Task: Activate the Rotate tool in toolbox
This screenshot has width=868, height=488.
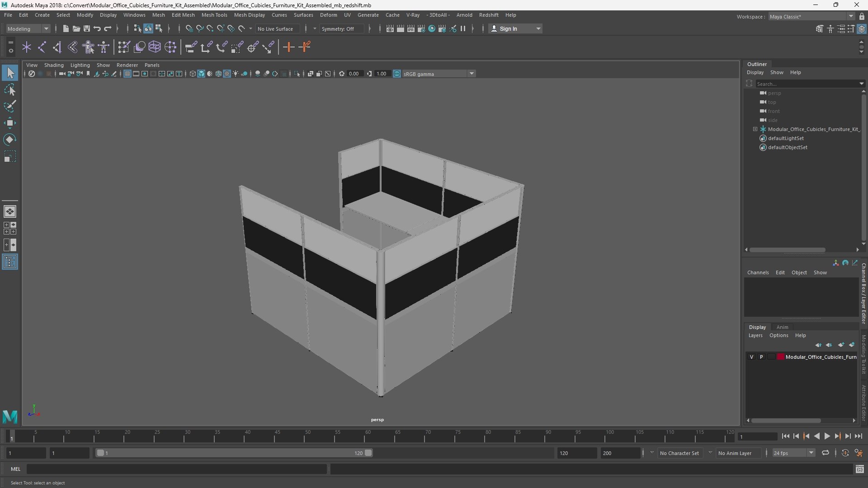Action: (x=10, y=140)
